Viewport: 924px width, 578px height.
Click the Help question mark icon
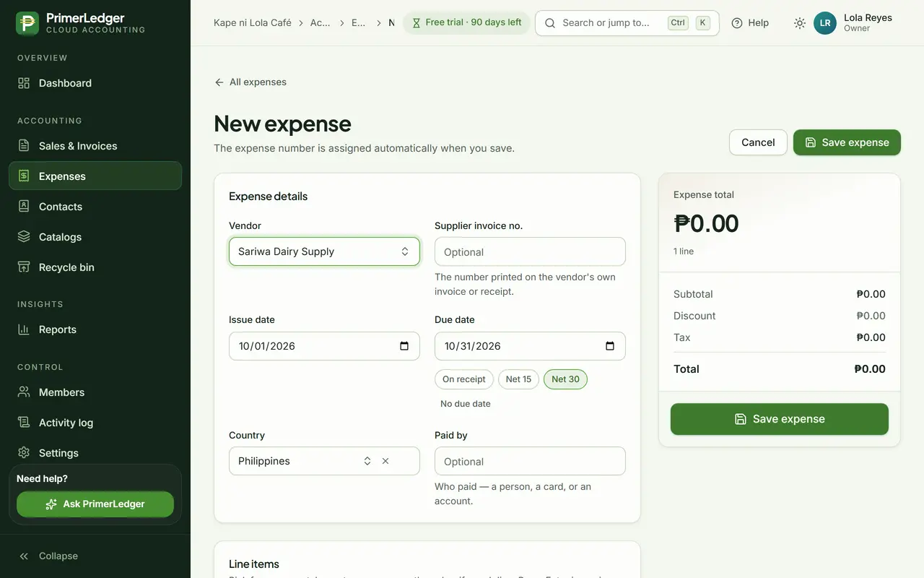(x=737, y=23)
